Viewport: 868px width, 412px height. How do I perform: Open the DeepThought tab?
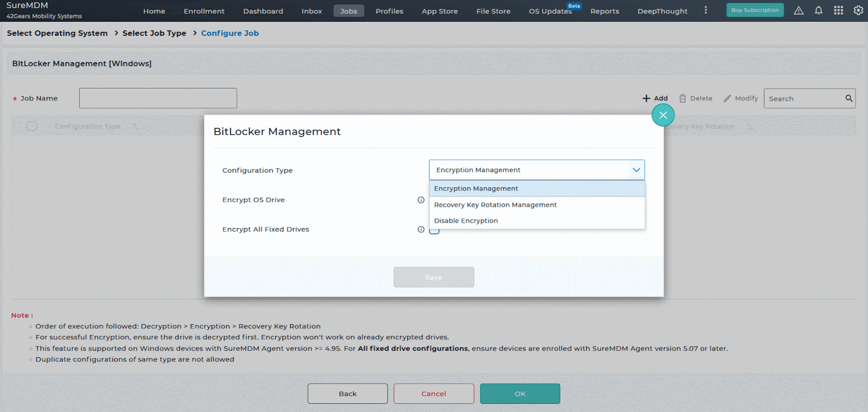tap(662, 11)
